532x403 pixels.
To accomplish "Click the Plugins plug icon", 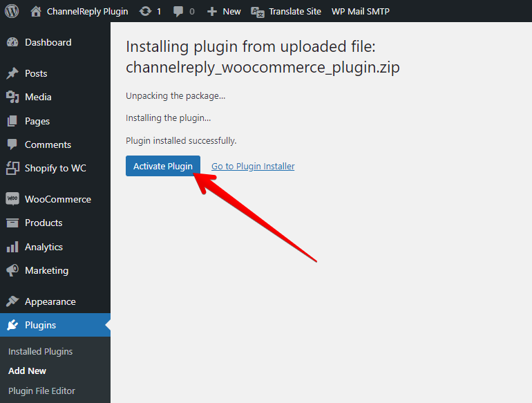I will click(x=12, y=325).
